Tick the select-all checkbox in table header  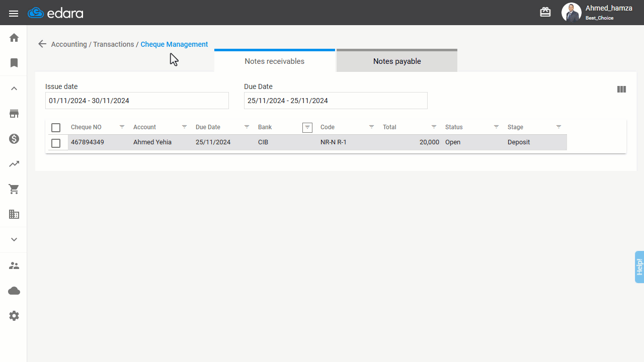coord(56,128)
